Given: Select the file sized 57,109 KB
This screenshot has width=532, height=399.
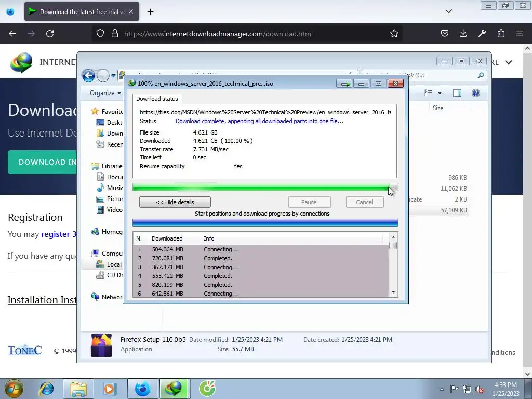Looking at the screenshot, I should point(438,210).
